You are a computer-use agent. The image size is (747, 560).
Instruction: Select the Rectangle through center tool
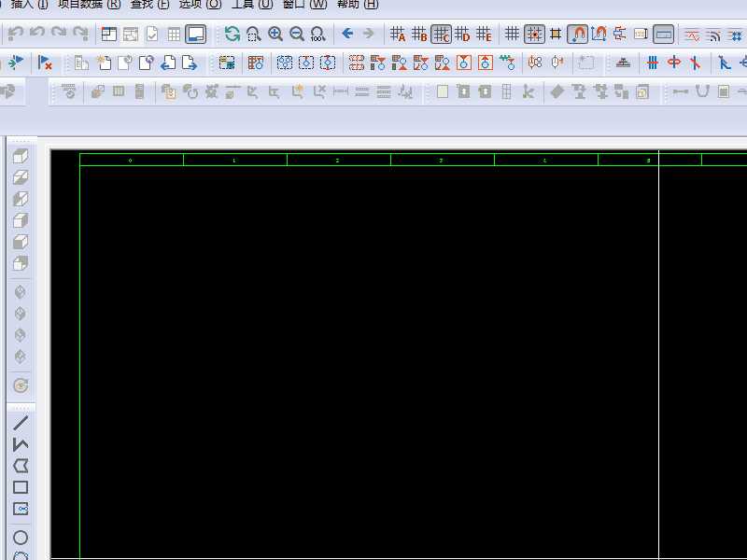pyautogui.click(x=21, y=509)
